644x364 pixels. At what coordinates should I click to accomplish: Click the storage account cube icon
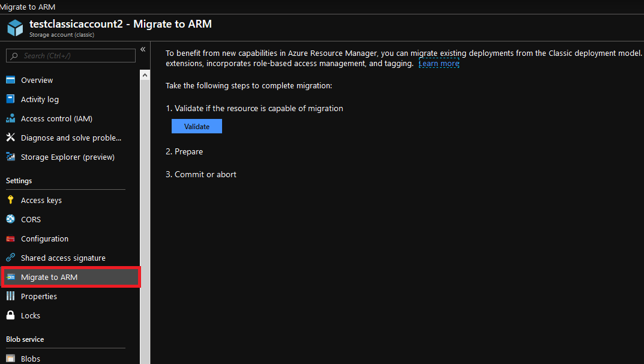click(x=15, y=28)
